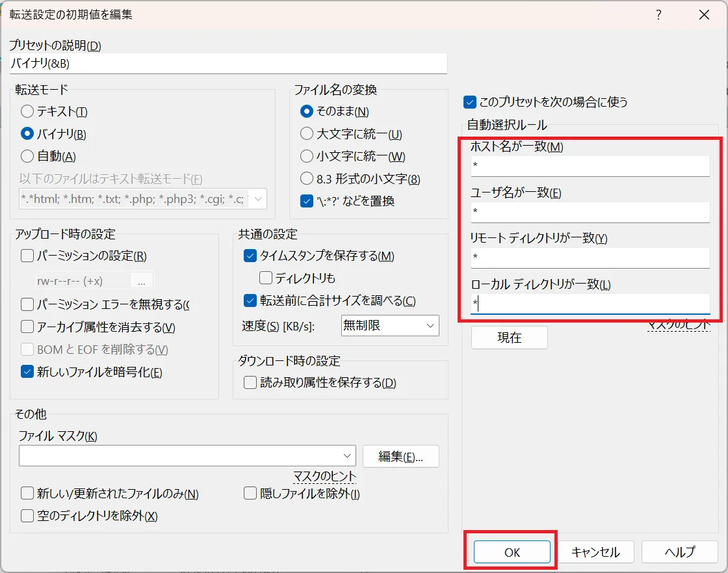Click the ホスト名が一致 input field
This screenshot has height=573, width=728.
(590, 166)
